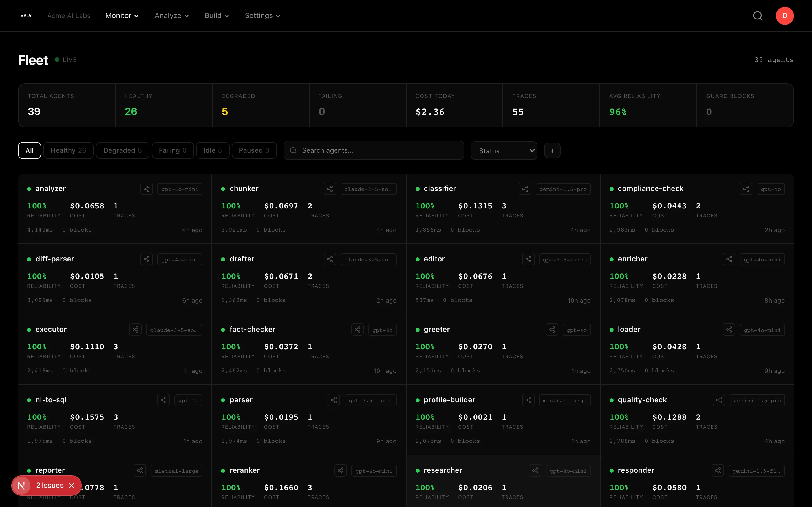Select Acme AI Labs in the navigation
This screenshot has width=812, height=507.
point(69,15)
